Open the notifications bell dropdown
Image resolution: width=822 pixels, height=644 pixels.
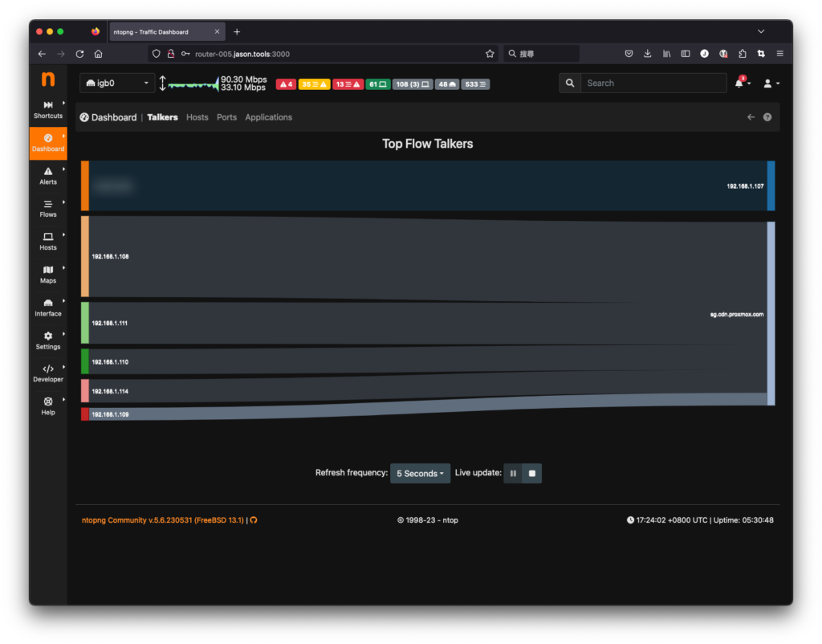(743, 83)
